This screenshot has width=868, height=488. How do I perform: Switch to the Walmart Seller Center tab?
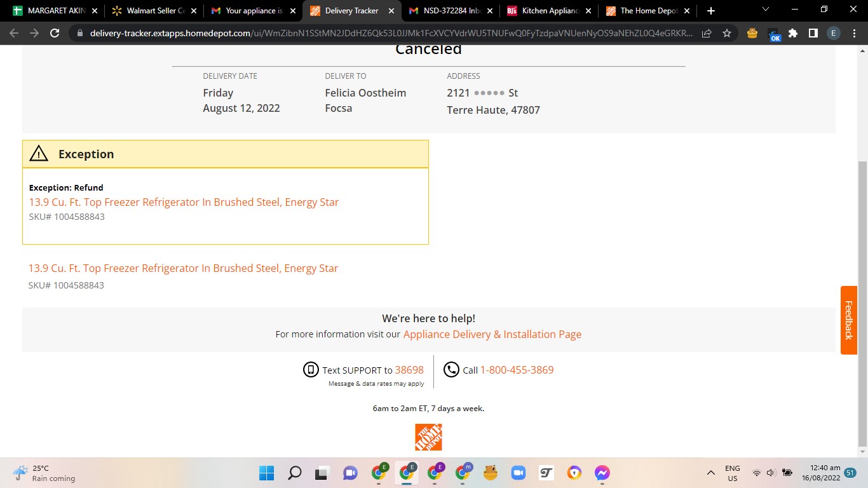pyautogui.click(x=153, y=11)
